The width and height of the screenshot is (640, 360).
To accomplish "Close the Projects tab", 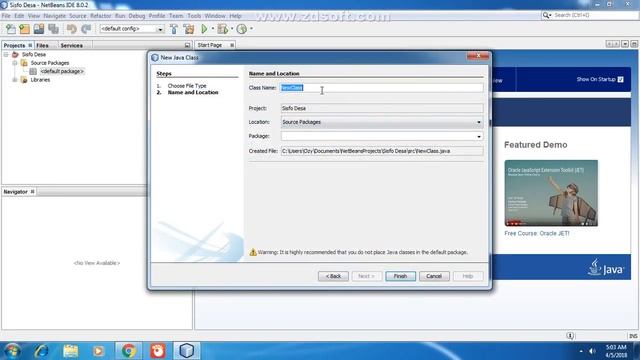I will (30, 45).
